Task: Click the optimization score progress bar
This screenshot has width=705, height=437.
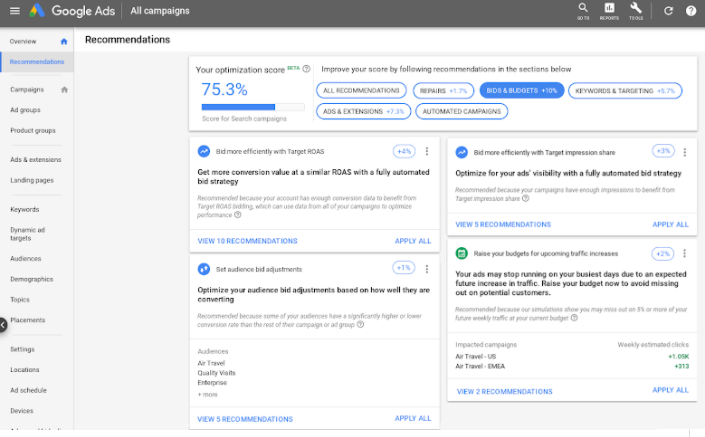Action: pos(252,106)
